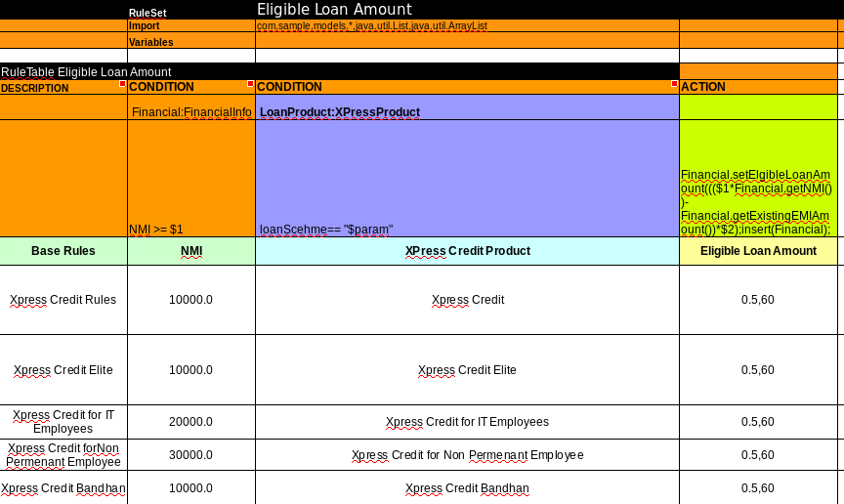Select 'Xpress Credit forNon Permenant Employee' description
844x504 pixels.
(63, 455)
